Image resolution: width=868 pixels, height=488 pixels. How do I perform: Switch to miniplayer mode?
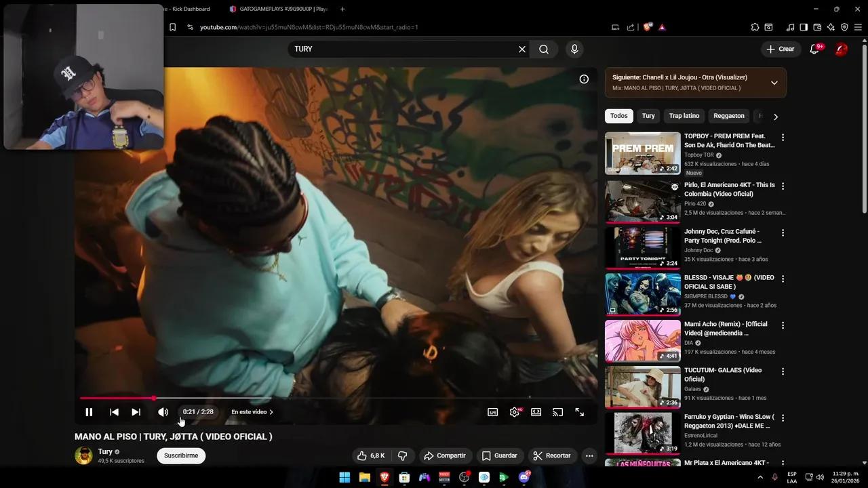tap(536, 411)
